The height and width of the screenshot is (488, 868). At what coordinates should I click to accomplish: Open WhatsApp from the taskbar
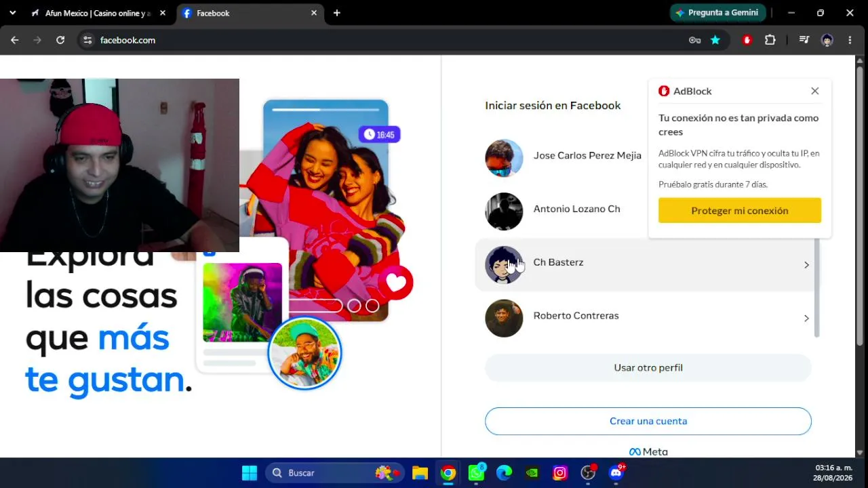pos(477,473)
